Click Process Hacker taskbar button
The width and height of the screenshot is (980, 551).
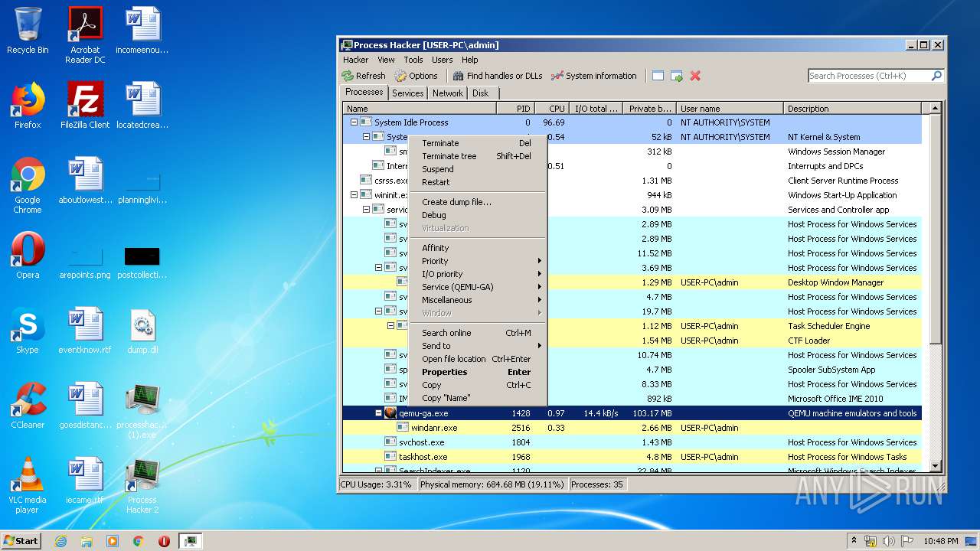pyautogui.click(x=190, y=541)
